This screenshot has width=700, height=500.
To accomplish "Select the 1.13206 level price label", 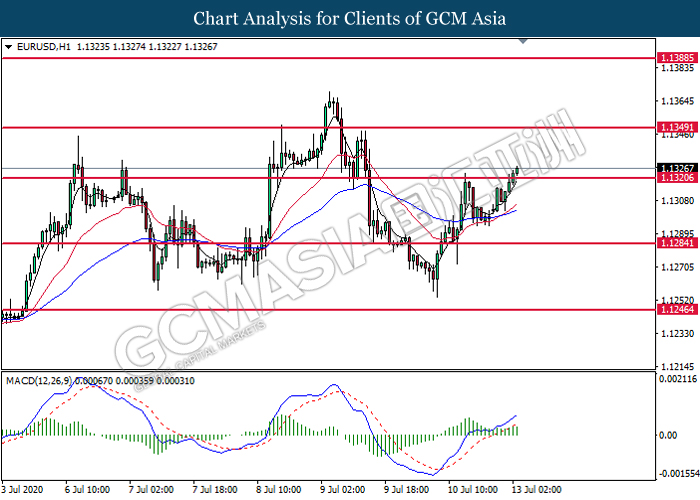I will [x=677, y=178].
